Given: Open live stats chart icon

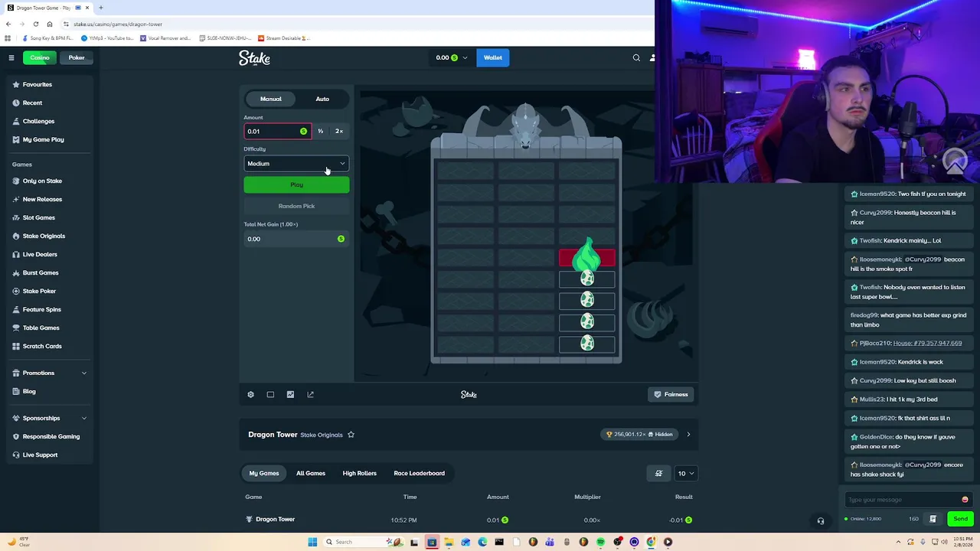Looking at the screenshot, I should pos(290,394).
